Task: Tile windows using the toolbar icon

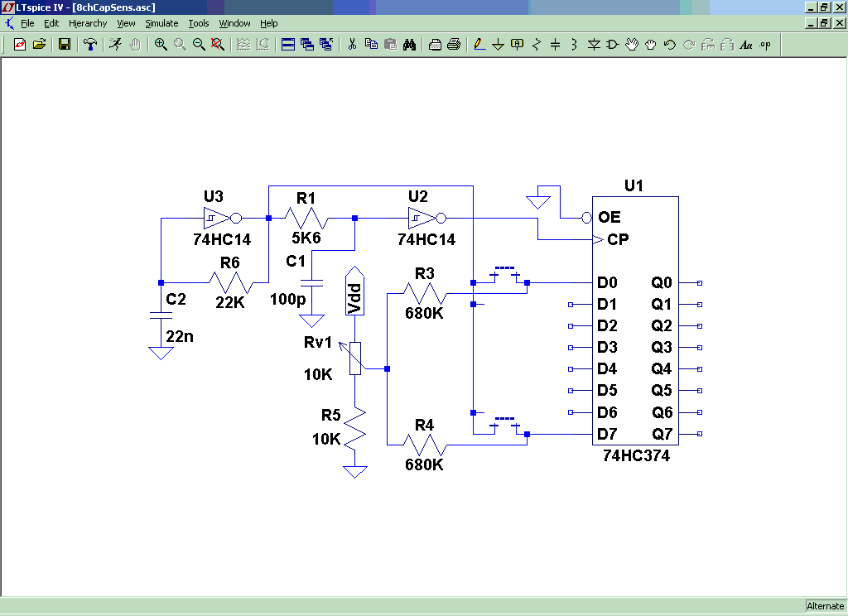Action: click(x=288, y=45)
